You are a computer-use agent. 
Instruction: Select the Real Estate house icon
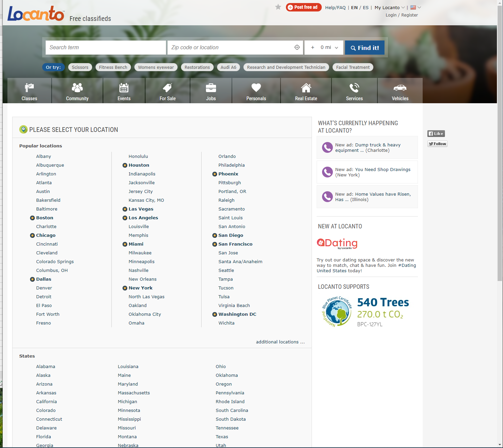(306, 88)
